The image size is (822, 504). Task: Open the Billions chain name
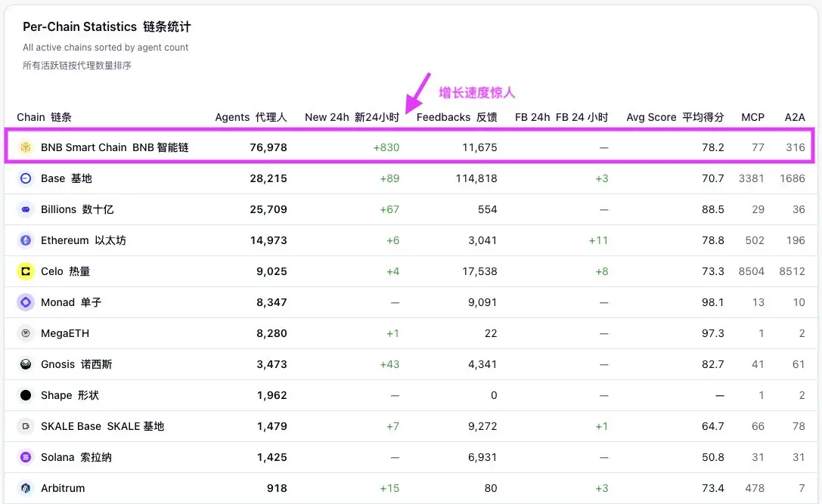(77, 209)
